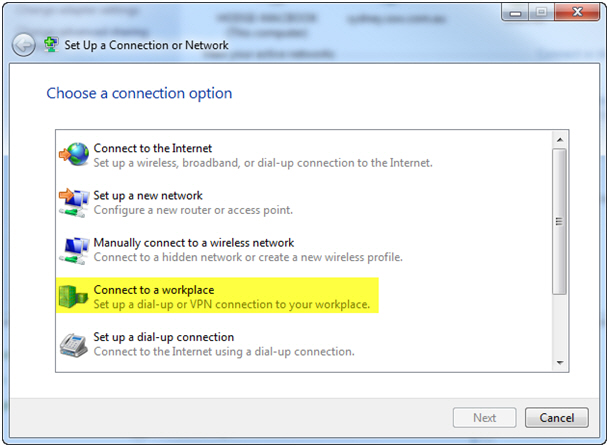Click the green workplace building icon
The image size is (609, 447).
coord(75,296)
